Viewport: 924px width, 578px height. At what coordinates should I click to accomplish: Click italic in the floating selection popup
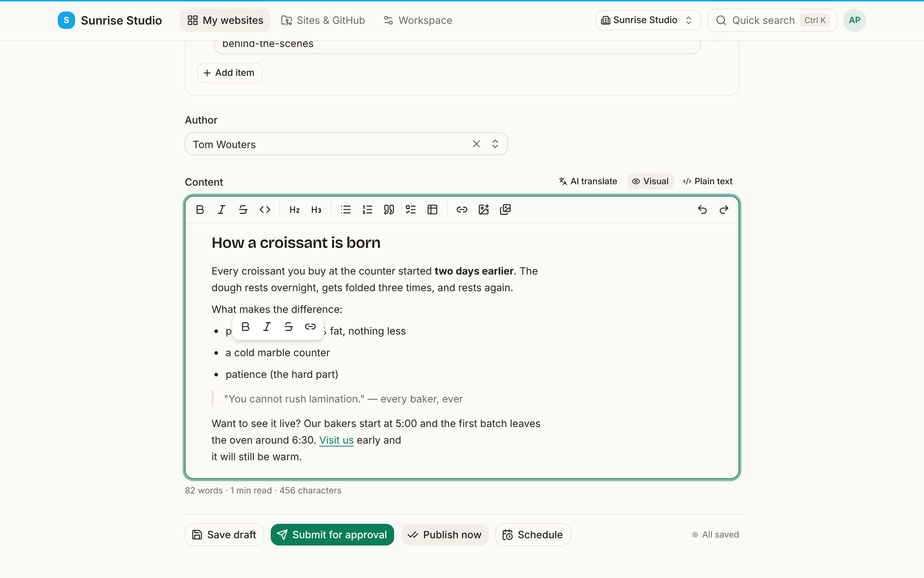pos(267,327)
